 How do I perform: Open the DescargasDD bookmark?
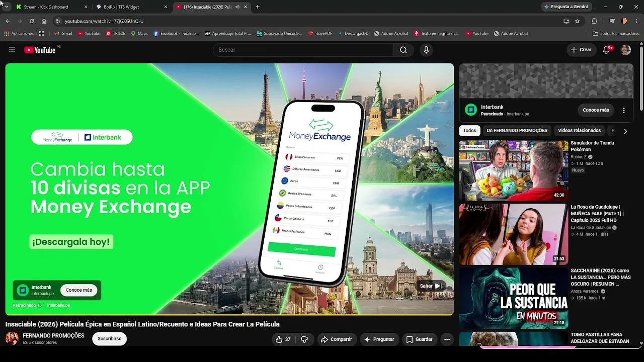(353, 34)
